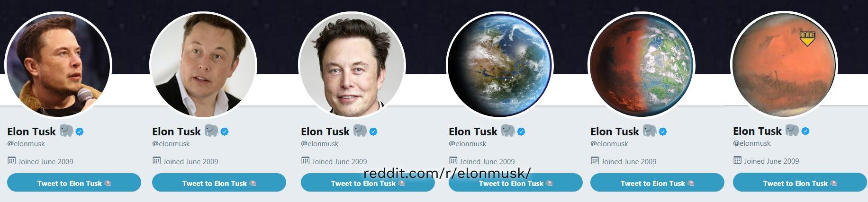Open the smiling headshot profile picture
This screenshot has height=202, width=868.
pos(352,65)
